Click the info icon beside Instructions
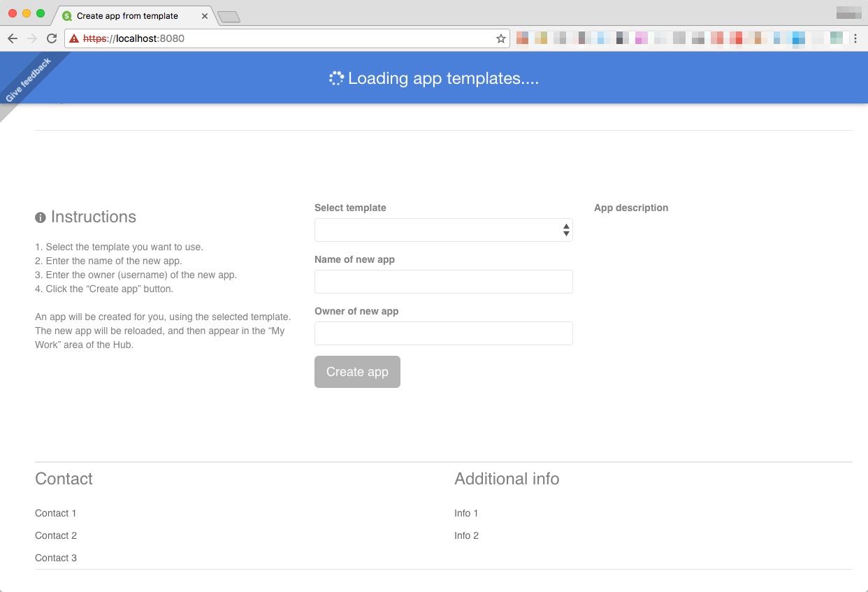868x592 pixels. pyautogui.click(x=41, y=217)
